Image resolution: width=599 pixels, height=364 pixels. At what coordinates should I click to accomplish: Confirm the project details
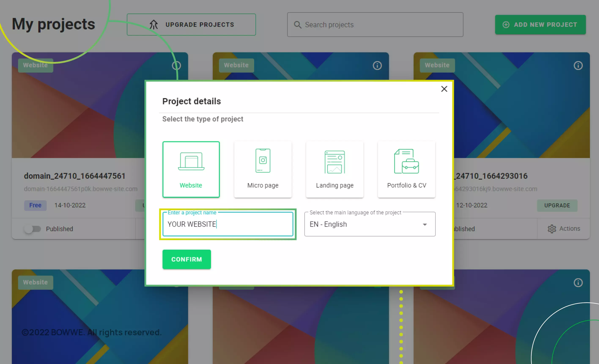tap(187, 259)
